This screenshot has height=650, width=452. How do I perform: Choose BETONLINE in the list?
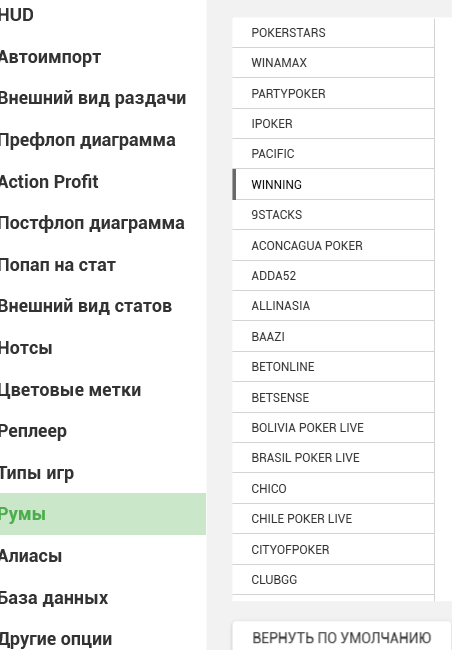point(333,367)
